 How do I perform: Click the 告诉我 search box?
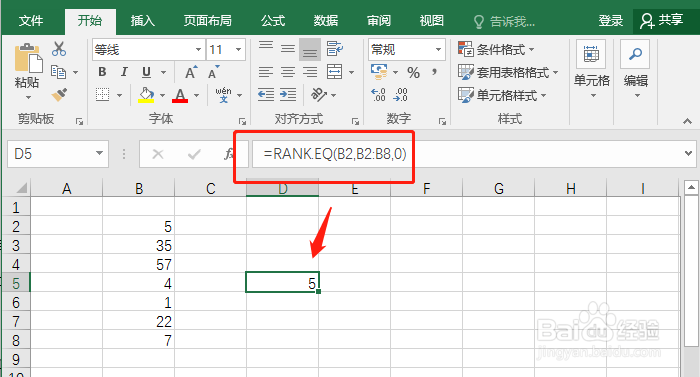coord(504,21)
